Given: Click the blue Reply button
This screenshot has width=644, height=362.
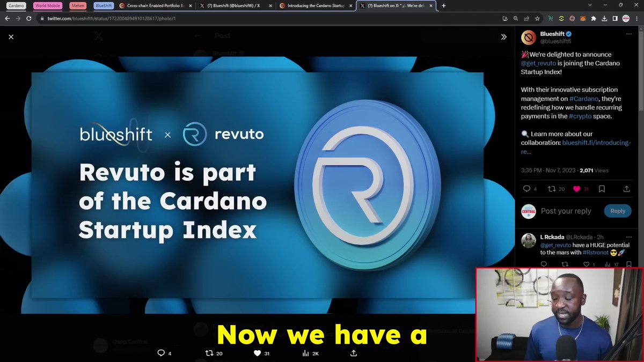Looking at the screenshot, I should click(618, 211).
